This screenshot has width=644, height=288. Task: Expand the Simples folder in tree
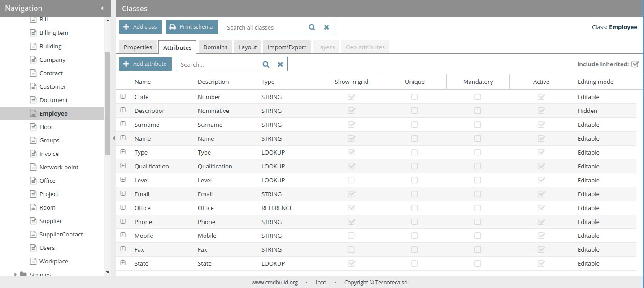click(16, 274)
